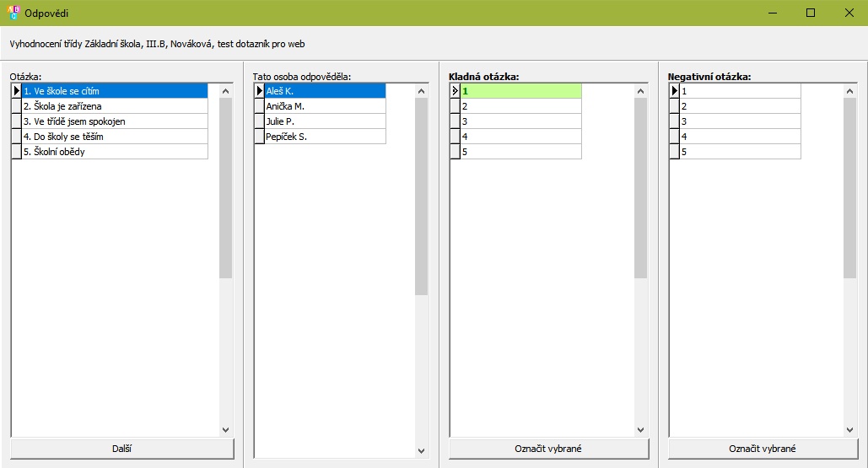Click scrollbar thumb in Otázka list
The height and width of the screenshot is (468, 868).
pos(225,188)
